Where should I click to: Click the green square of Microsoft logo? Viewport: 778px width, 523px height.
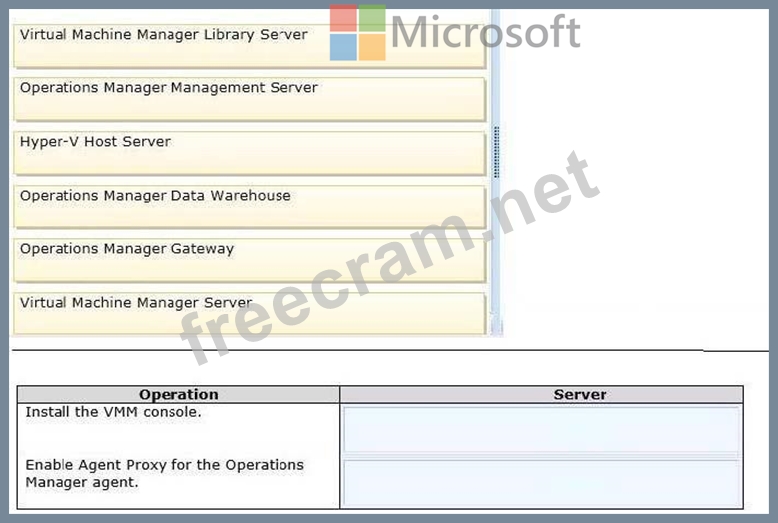373,18
